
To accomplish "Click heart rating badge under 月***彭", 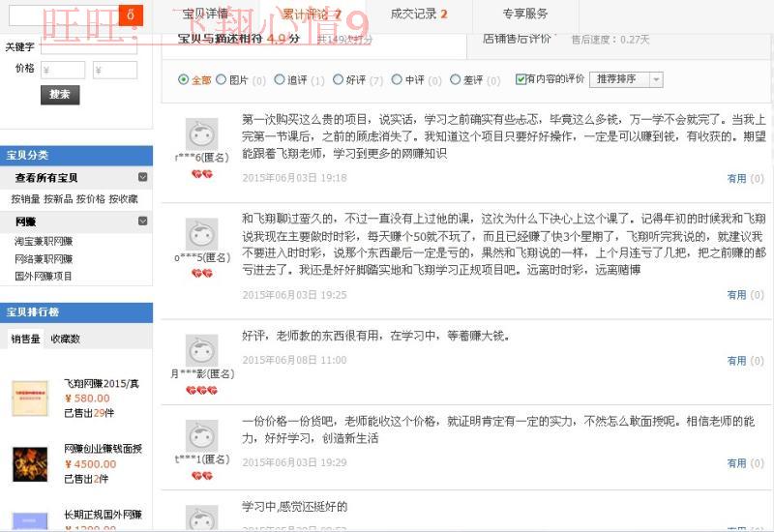I will coord(201,390).
